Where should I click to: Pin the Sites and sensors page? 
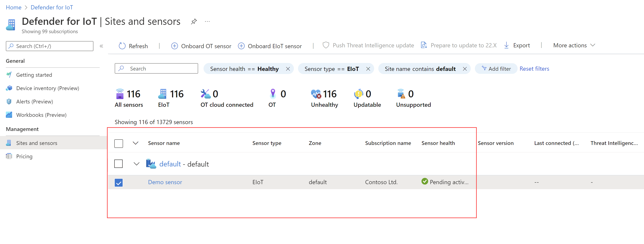pos(194,21)
